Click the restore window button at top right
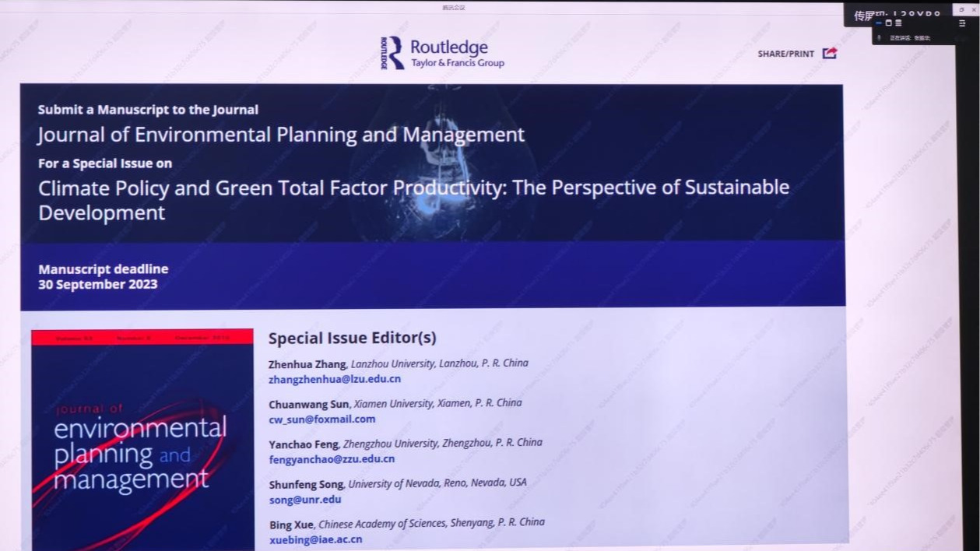980x551 pixels. pos(961,9)
